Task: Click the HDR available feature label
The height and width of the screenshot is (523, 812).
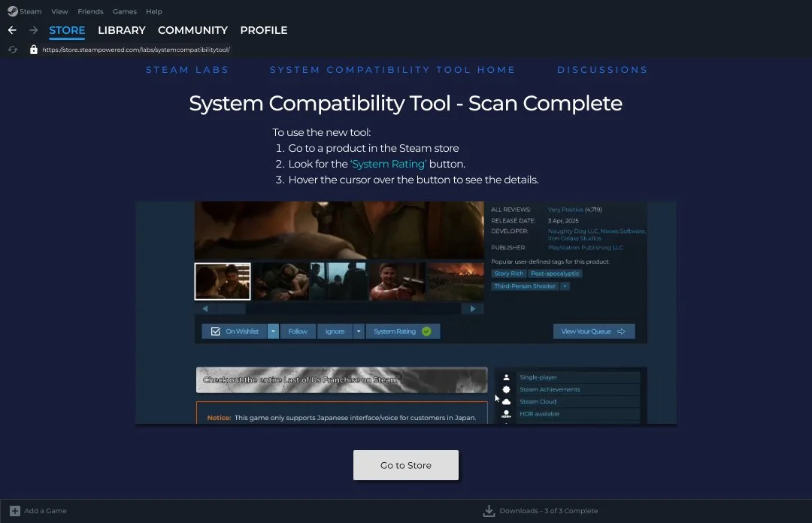Action: (x=540, y=414)
